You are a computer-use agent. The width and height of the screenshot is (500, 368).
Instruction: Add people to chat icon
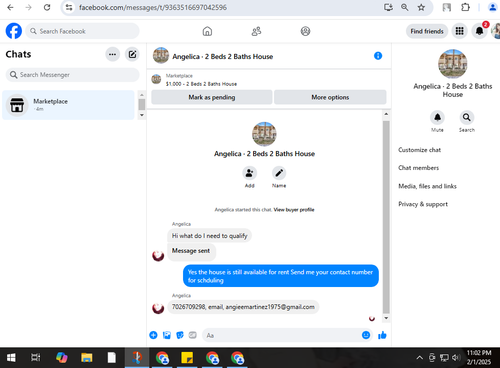click(x=249, y=173)
